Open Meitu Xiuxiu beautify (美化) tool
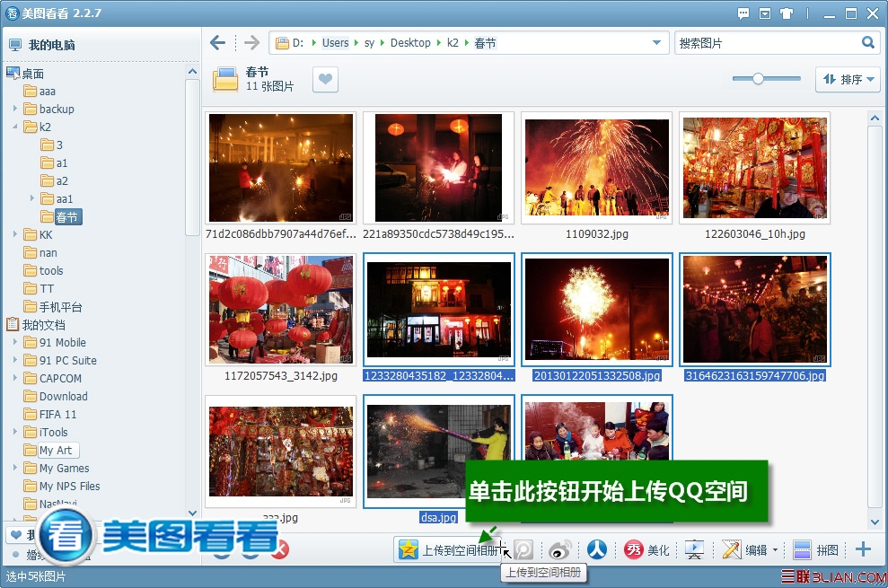888x588 pixels. [x=646, y=549]
